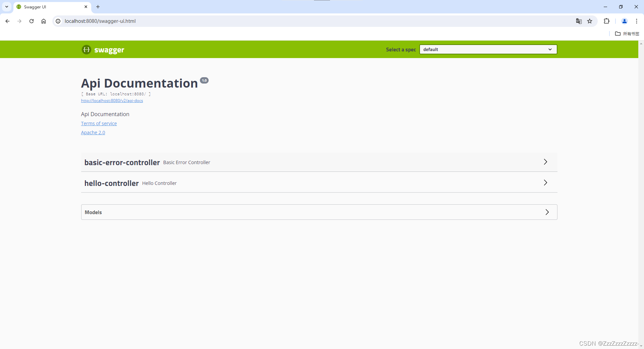
Task: Open the extensions puzzle icon
Action: 606,21
